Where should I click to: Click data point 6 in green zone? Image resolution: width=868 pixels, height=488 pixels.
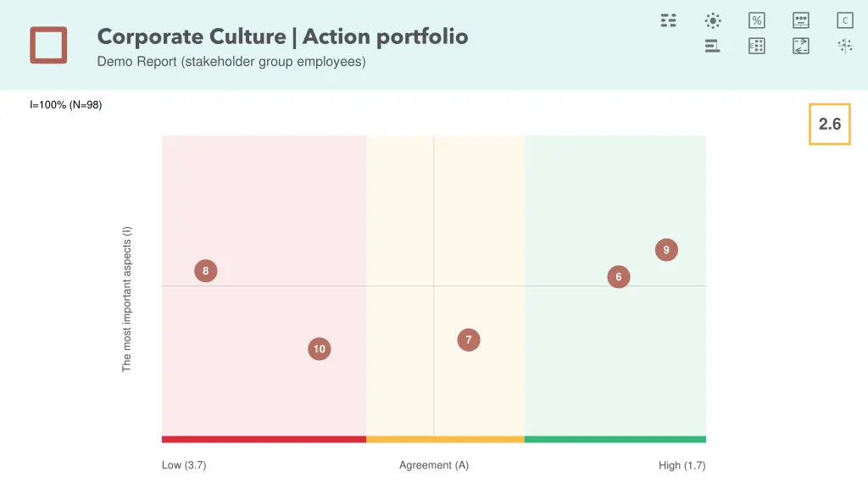619,277
